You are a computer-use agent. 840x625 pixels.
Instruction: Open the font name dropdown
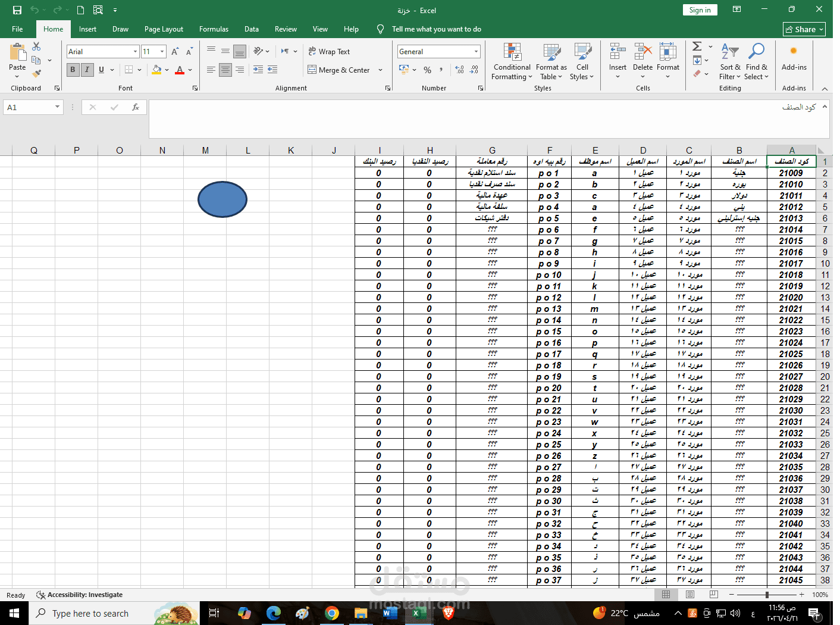click(x=135, y=52)
